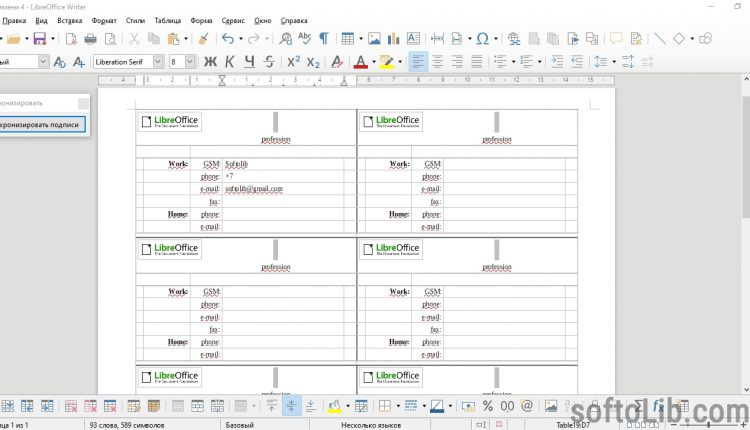Image resolution: width=750 pixels, height=430 pixels.
Task: Open the Liberation Serif font dropdown
Action: pyautogui.click(x=158, y=62)
